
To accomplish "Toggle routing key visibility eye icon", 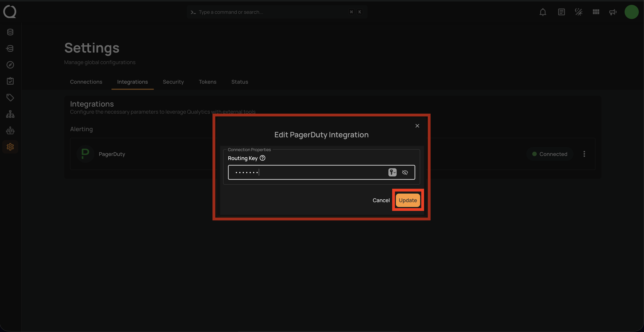I will pos(405,172).
